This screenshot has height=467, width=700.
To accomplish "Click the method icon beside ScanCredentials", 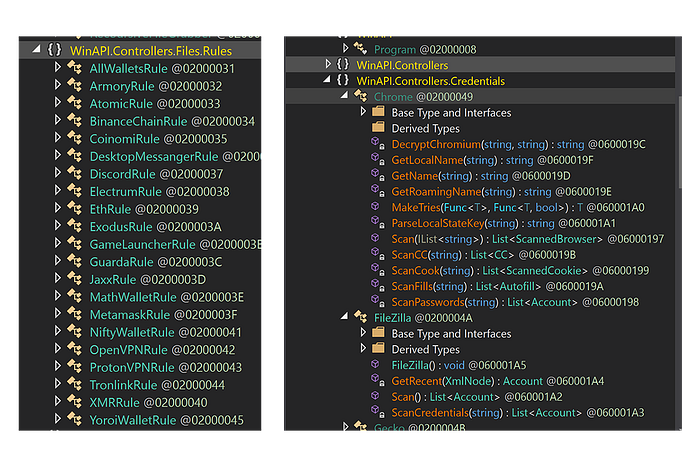I will point(378,412).
